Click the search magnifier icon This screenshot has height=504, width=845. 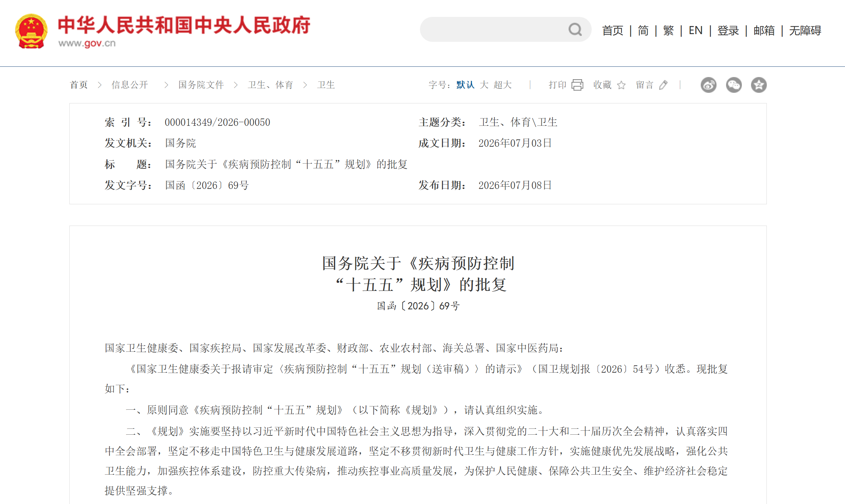pyautogui.click(x=575, y=29)
